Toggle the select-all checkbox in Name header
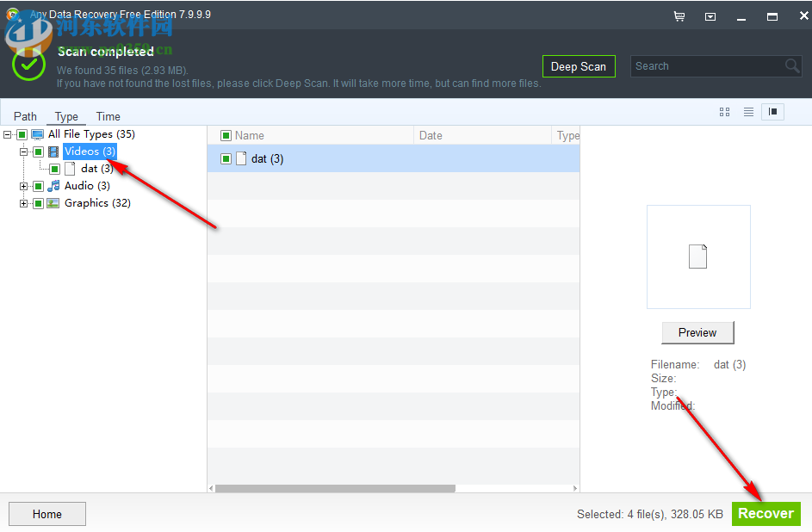Screen dimensions: 812x532 coord(226,136)
